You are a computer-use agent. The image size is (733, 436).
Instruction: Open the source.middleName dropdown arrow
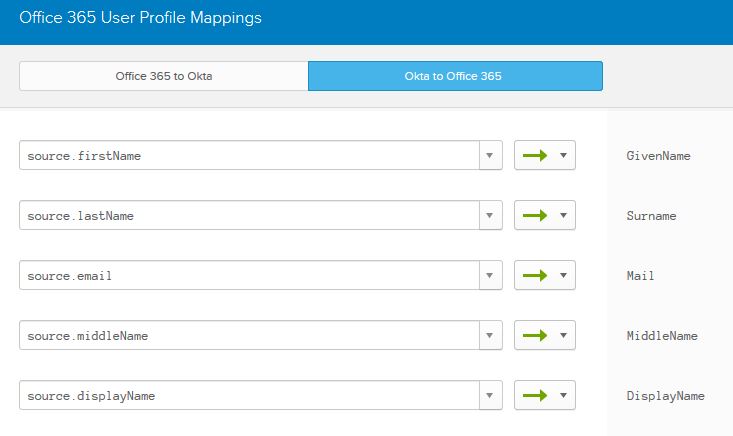490,336
